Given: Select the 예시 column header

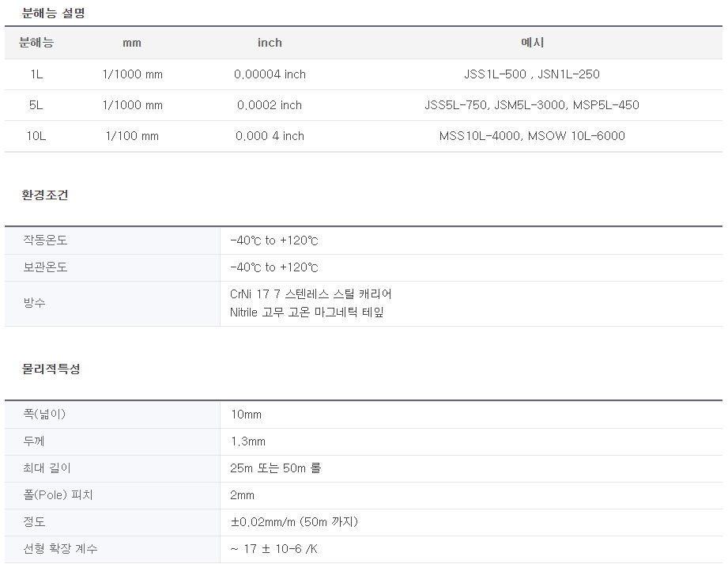Looking at the screenshot, I should click(532, 43).
